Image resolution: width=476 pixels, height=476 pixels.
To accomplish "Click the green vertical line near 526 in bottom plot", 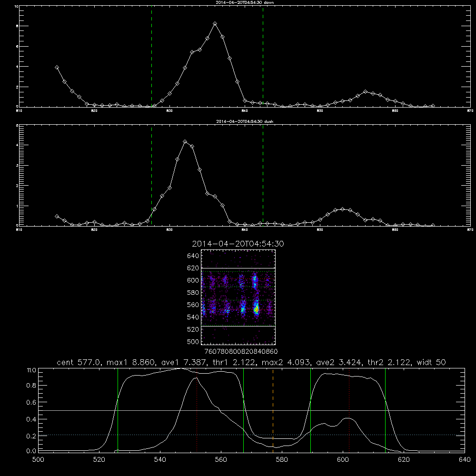I will click(x=118, y=410).
